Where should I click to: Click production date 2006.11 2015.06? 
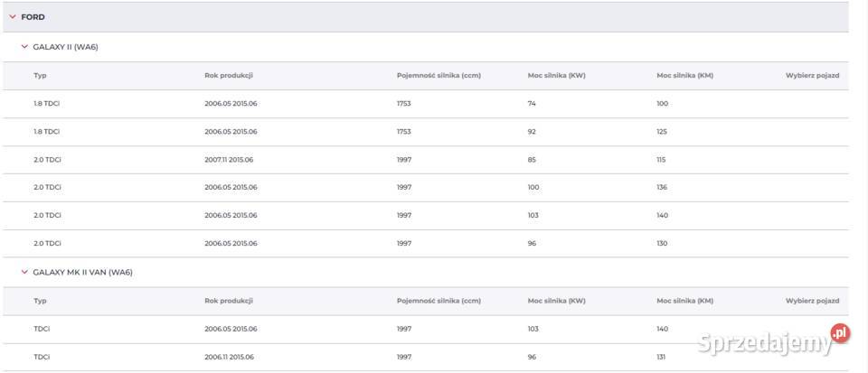tap(229, 357)
